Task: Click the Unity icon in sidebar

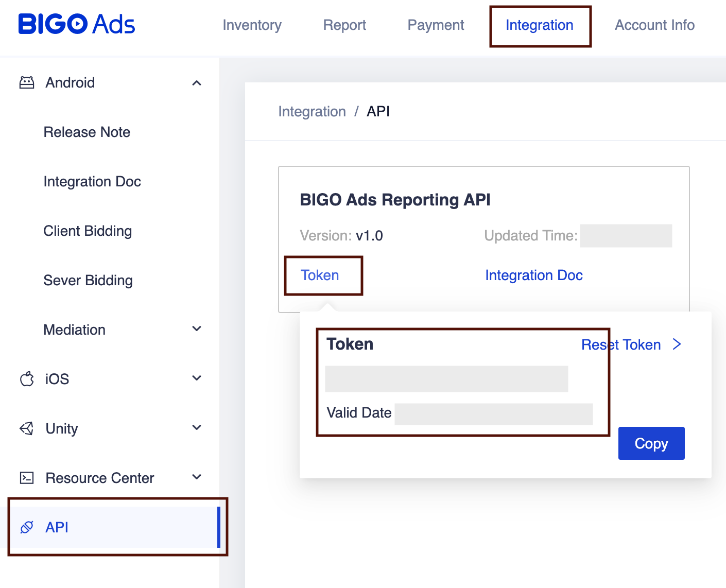Action: click(27, 428)
